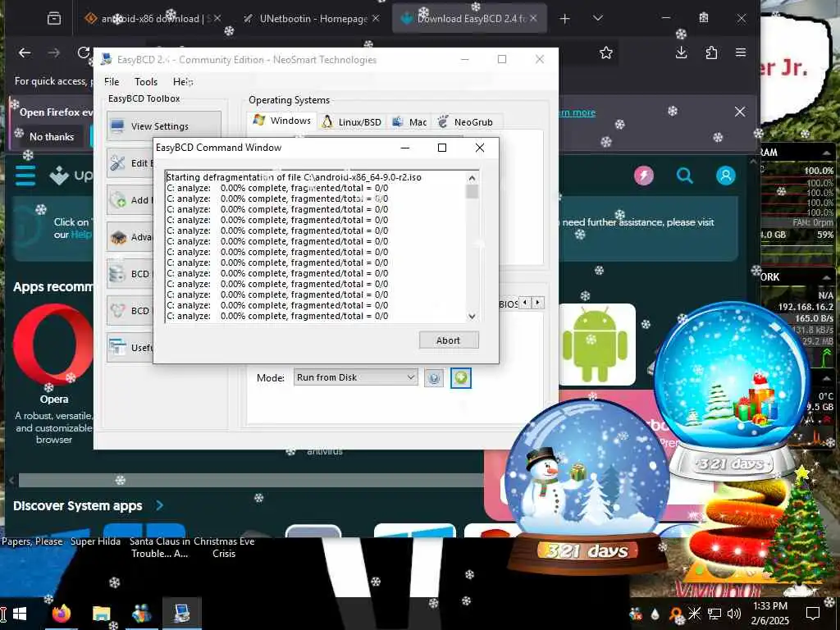Close the UNetbootin Homepage browser tab
This screenshot has height=630, width=840.
tap(376, 19)
